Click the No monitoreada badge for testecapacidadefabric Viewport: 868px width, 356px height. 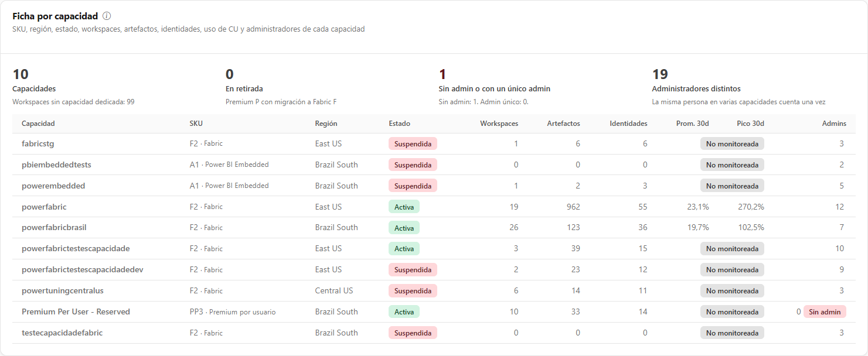pos(732,333)
